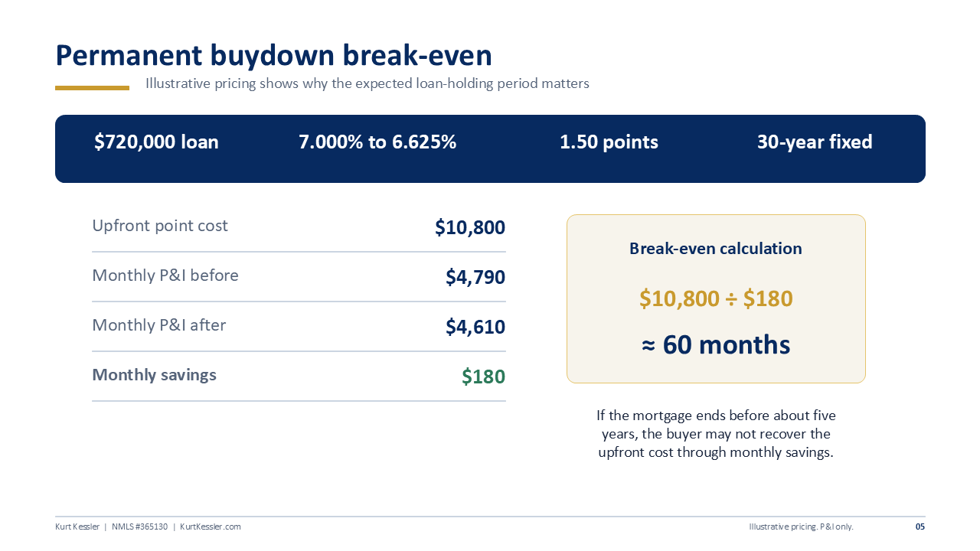Select the 'Monthly P&I after' label

point(159,325)
